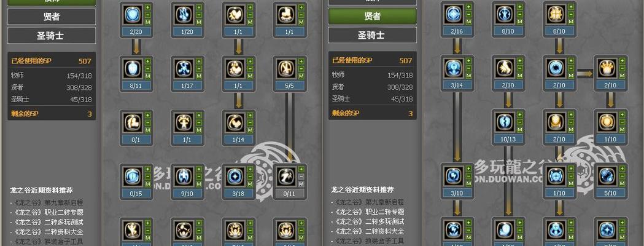Open the 圣骑士 tab below green 贤者
The image size is (644, 246).
(x=373, y=36)
